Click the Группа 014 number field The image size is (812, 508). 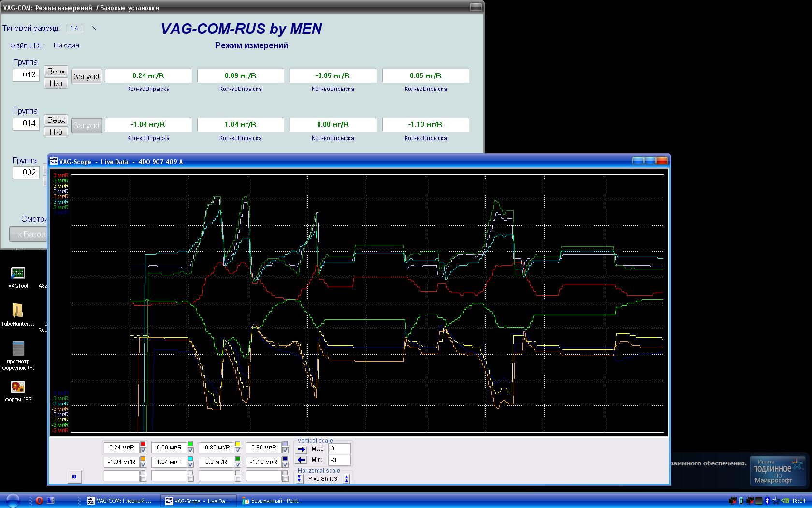[x=26, y=124]
